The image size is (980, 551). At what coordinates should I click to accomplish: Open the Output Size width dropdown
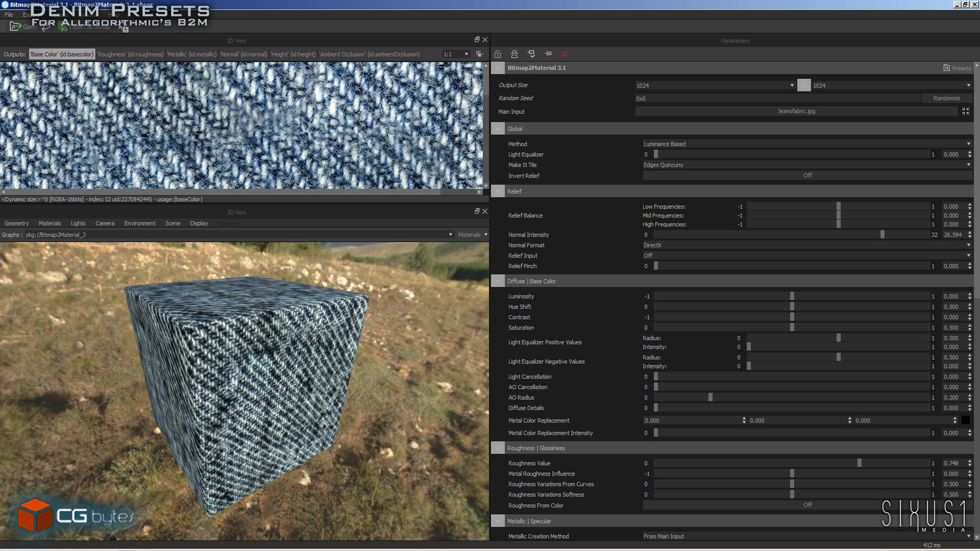[x=715, y=85]
